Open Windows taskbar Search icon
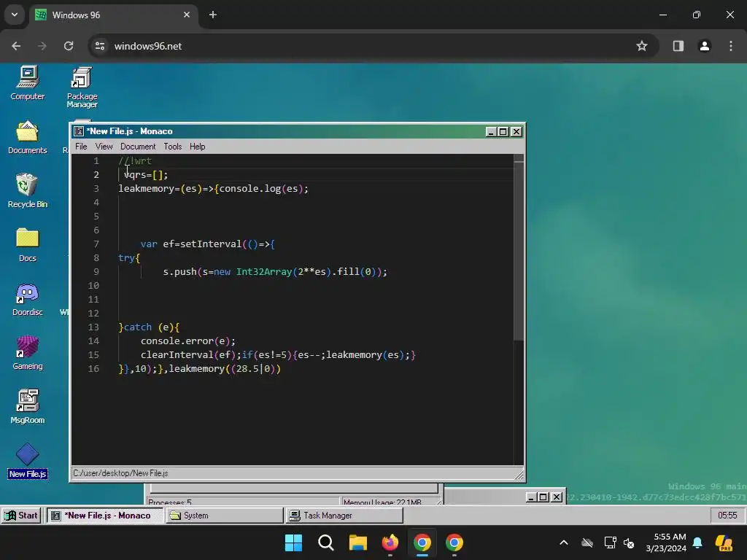 click(326, 542)
